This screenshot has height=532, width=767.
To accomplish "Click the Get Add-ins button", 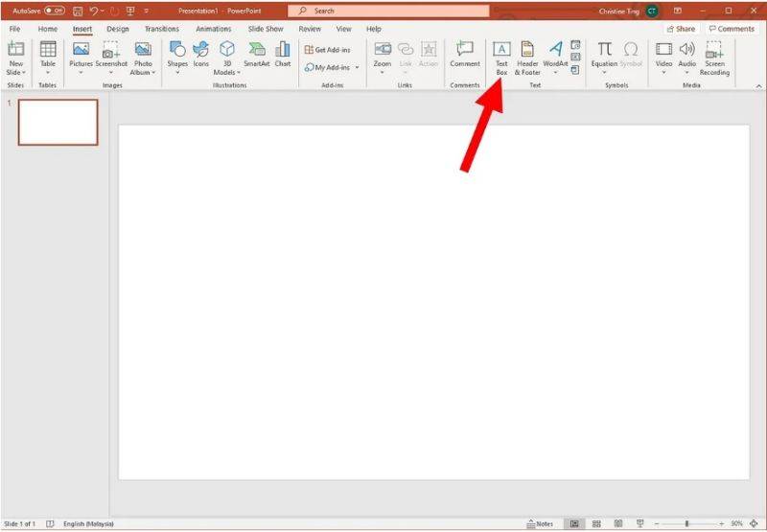I will pyautogui.click(x=328, y=50).
